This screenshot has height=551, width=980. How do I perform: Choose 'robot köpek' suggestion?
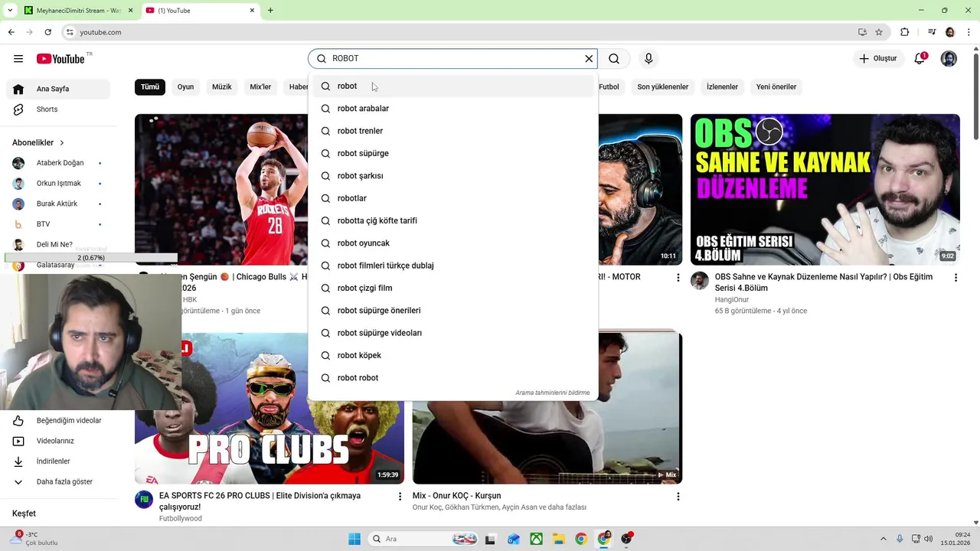tap(452, 356)
